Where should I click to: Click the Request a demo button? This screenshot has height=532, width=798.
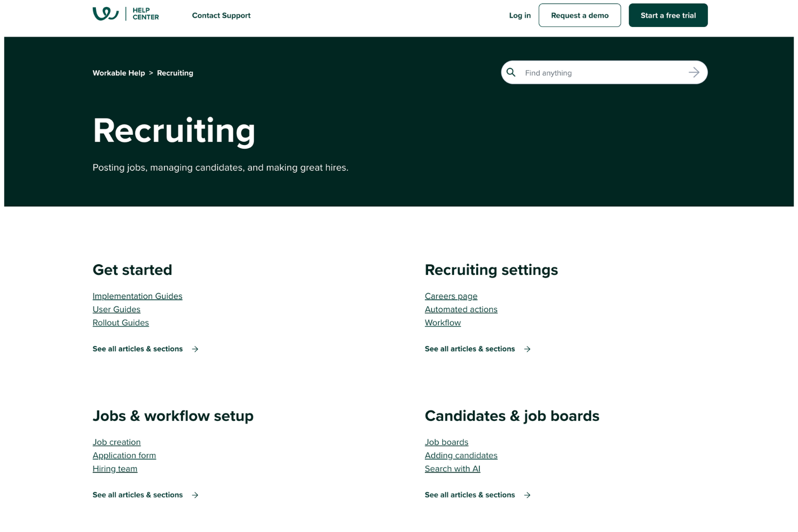point(580,15)
